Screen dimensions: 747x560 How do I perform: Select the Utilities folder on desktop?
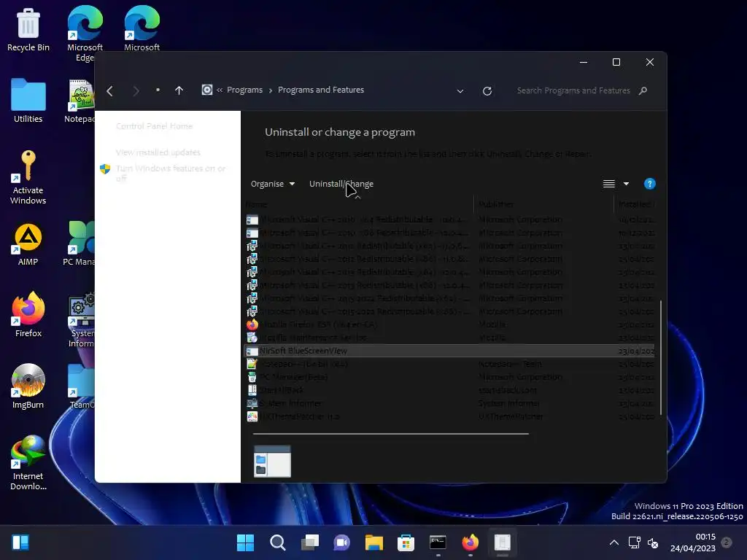28,101
